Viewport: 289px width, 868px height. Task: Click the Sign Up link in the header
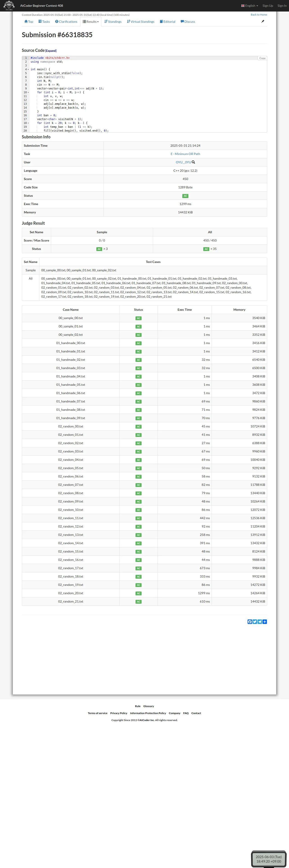click(268, 6)
